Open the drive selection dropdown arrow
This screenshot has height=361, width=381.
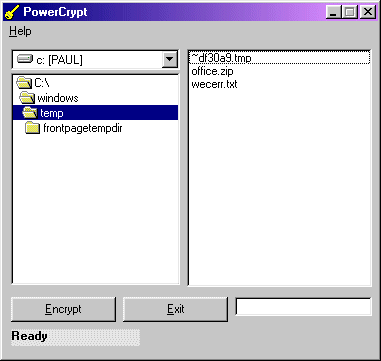170,59
